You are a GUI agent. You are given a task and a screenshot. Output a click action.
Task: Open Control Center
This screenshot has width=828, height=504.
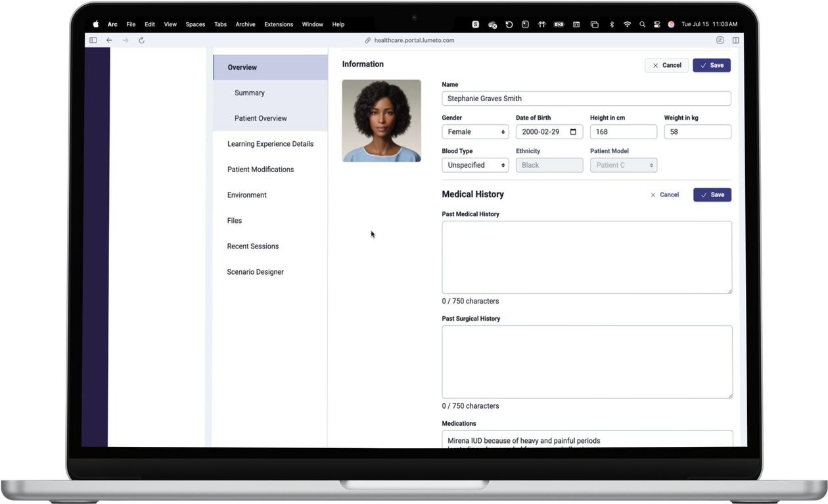click(657, 24)
